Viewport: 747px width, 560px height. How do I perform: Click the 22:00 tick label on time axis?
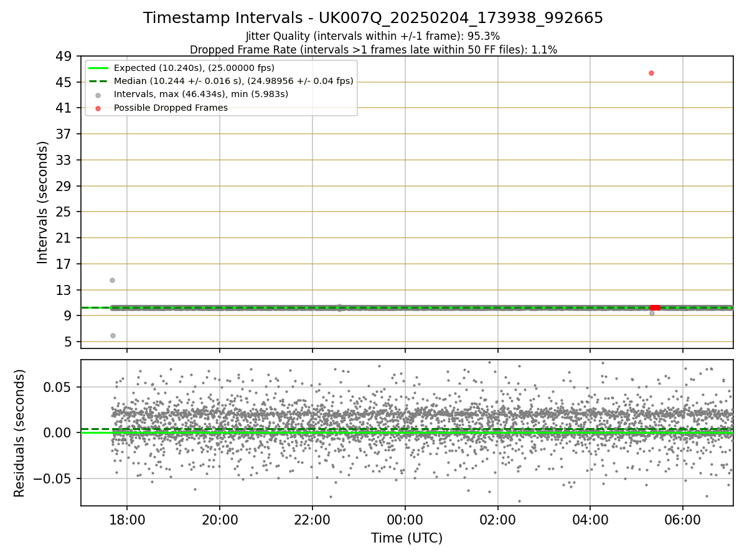point(312,520)
